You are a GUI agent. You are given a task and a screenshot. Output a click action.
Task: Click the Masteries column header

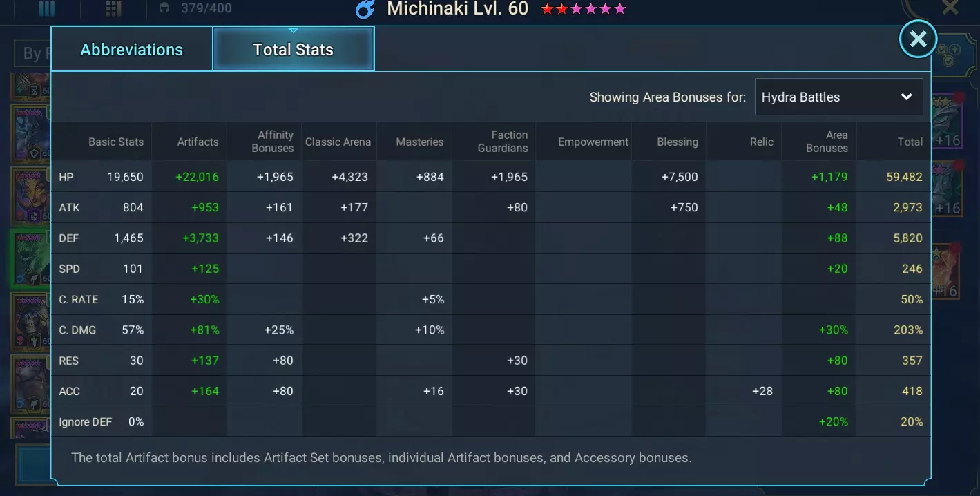[419, 142]
